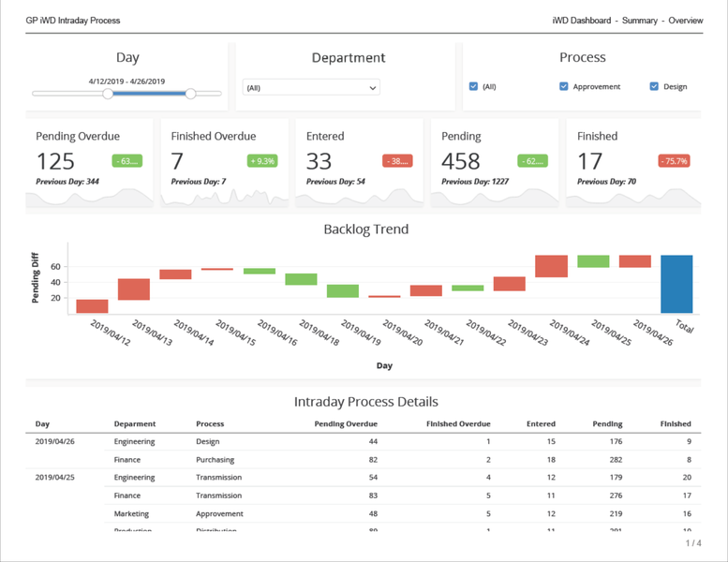Open the Department (All) dropdown
Image resolution: width=728 pixels, height=562 pixels.
tap(310, 88)
